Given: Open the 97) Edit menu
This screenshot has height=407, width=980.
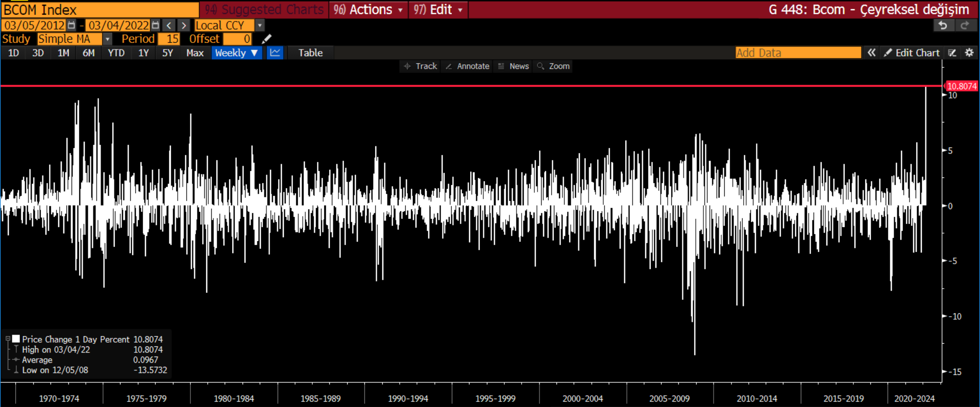Looking at the screenshot, I should click(438, 10).
